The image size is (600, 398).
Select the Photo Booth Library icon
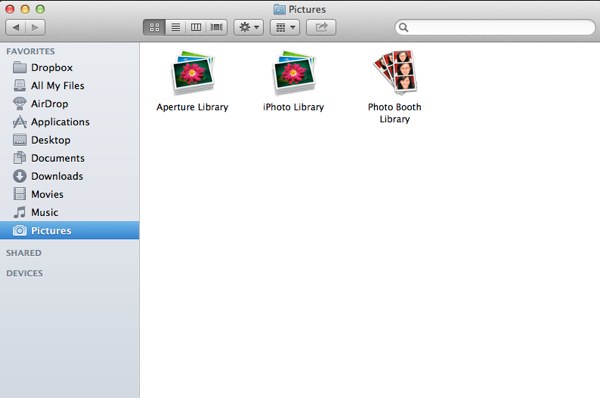[395, 73]
